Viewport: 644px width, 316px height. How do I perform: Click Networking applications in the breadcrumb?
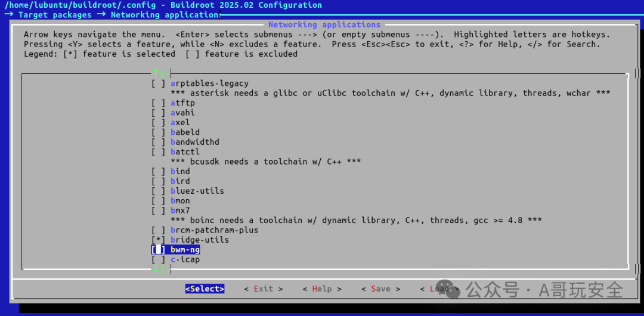tap(166, 15)
